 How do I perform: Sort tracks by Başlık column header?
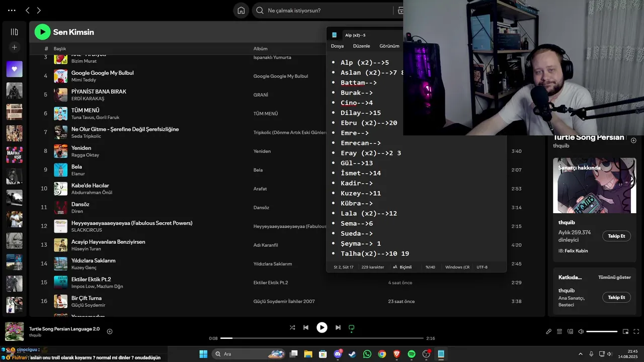(60, 49)
